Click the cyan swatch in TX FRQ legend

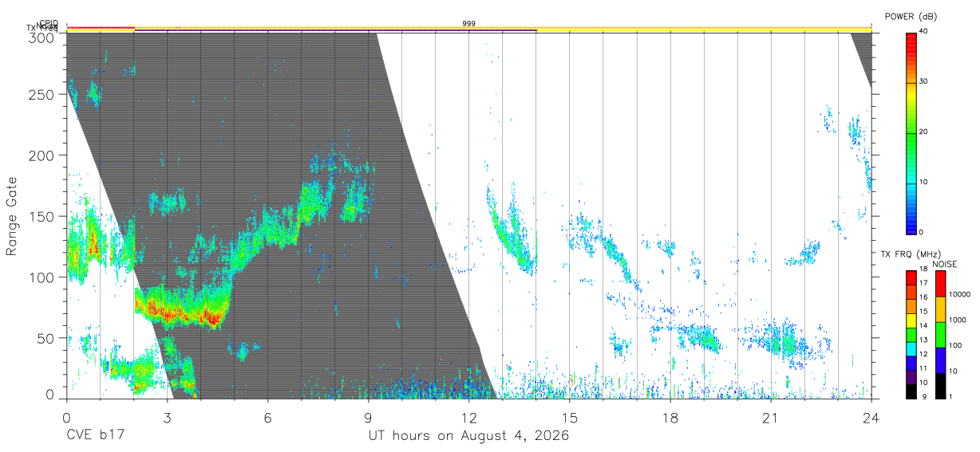coord(911,348)
